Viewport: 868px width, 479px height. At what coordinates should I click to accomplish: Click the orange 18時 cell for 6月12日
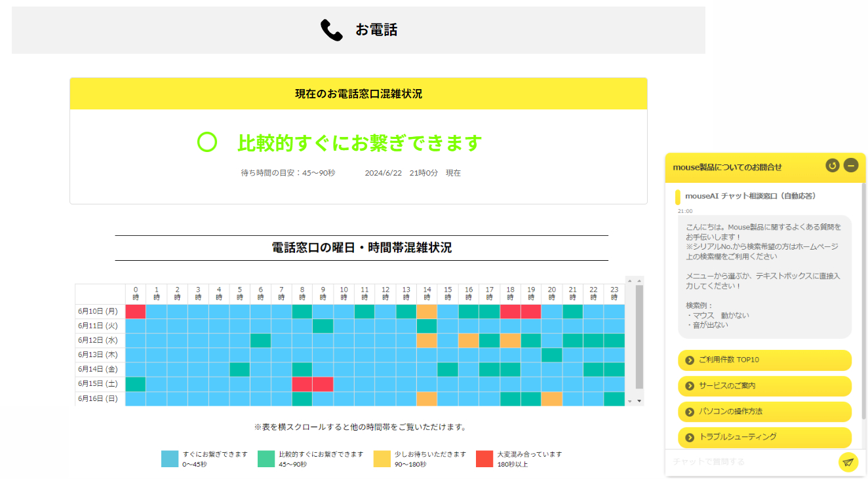(510, 340)
